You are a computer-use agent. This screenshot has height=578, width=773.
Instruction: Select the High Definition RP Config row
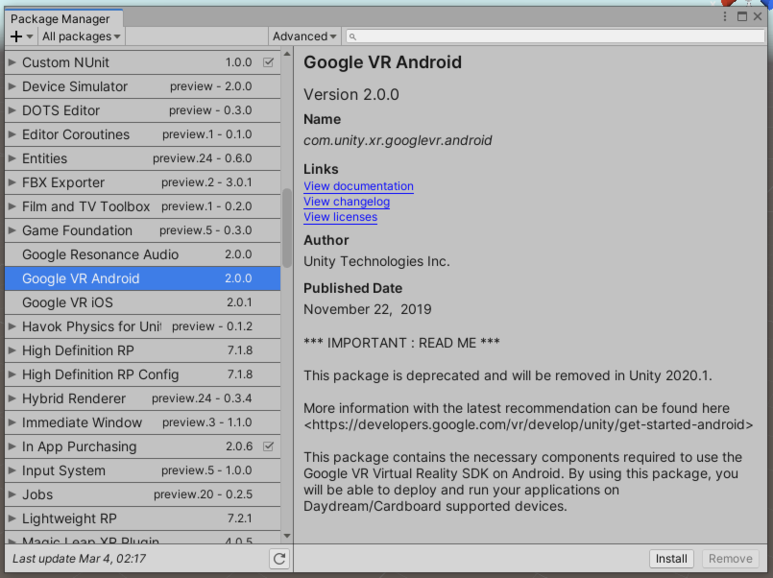[x=142, y=374]
